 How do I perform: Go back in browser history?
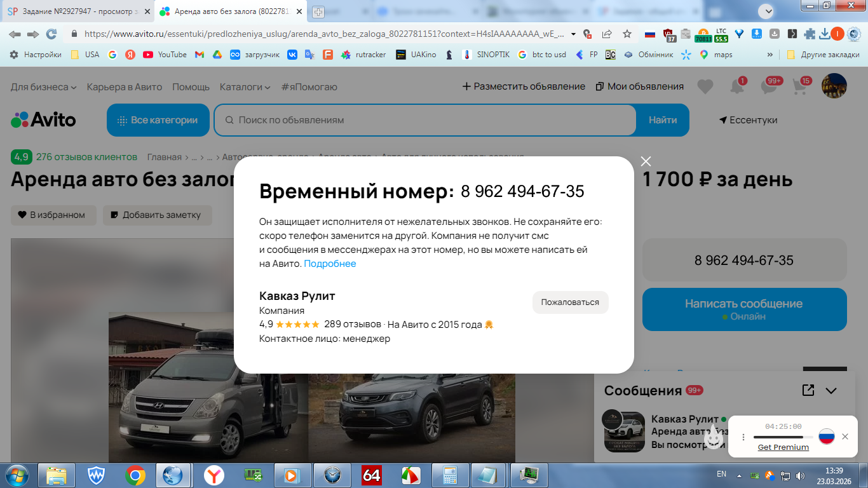[15, 34]
